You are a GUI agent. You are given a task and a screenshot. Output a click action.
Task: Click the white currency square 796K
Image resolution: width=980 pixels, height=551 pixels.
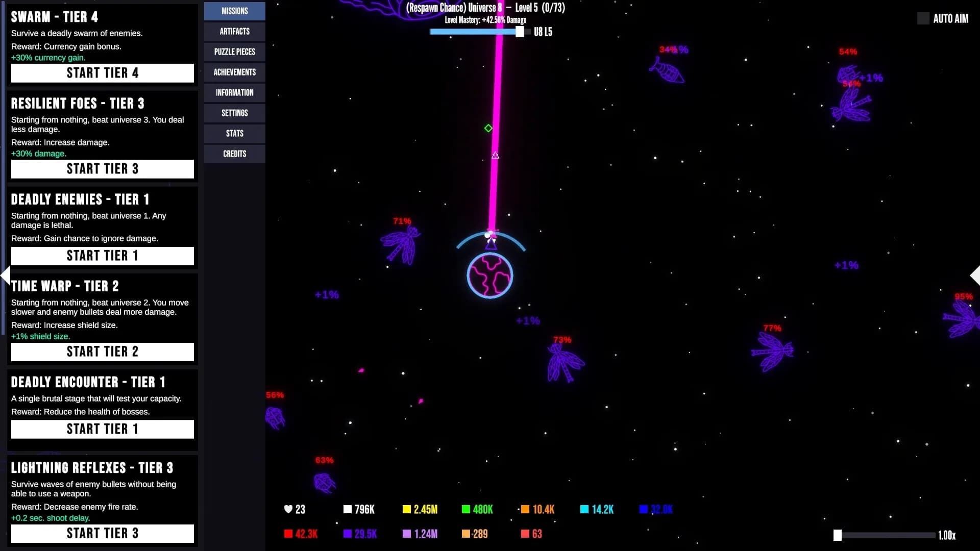point(348,509)
